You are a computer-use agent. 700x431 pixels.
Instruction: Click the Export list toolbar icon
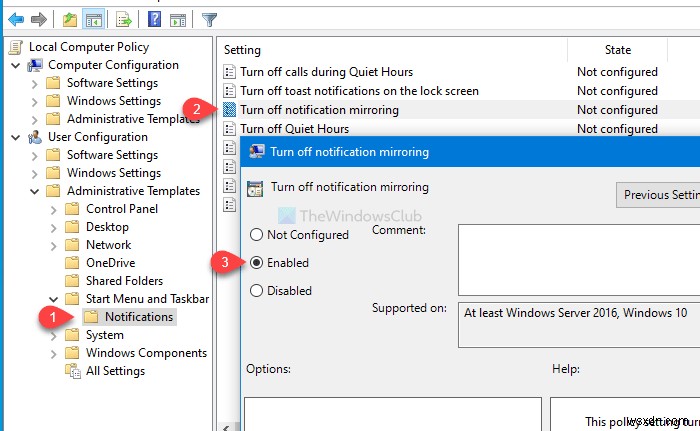124,20
